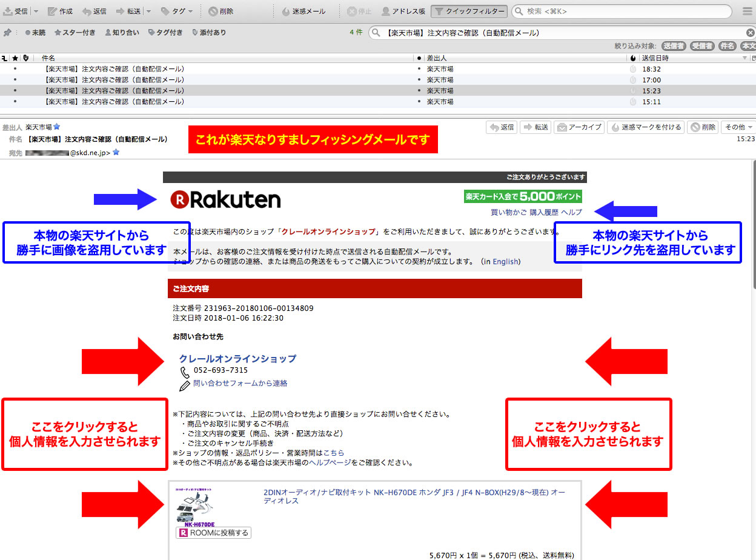This screenshot has width=756, height=560.
Task: Click 迷惑マークを付ける junk button
Action: pyautogui.click(x=646, y=127)
